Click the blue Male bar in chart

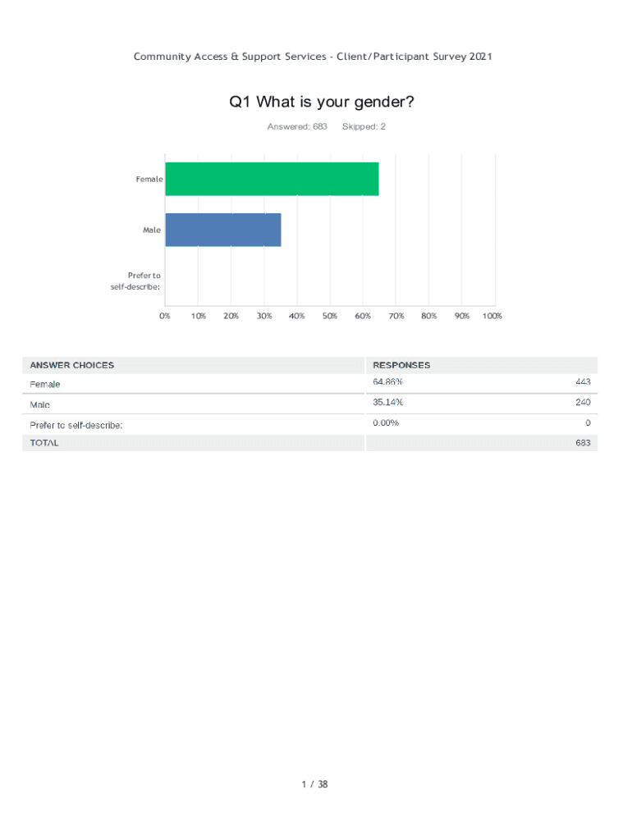[223, 230]
